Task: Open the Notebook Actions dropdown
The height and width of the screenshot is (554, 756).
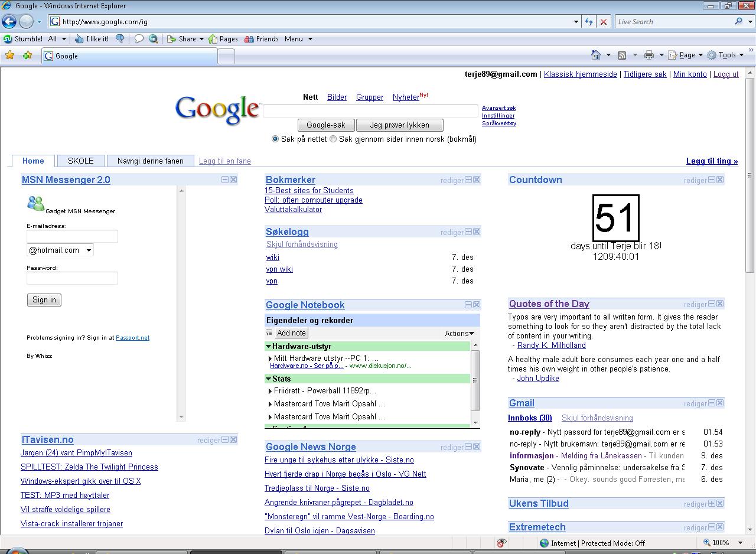Action: pyautogui.click(x=460, y=333)
